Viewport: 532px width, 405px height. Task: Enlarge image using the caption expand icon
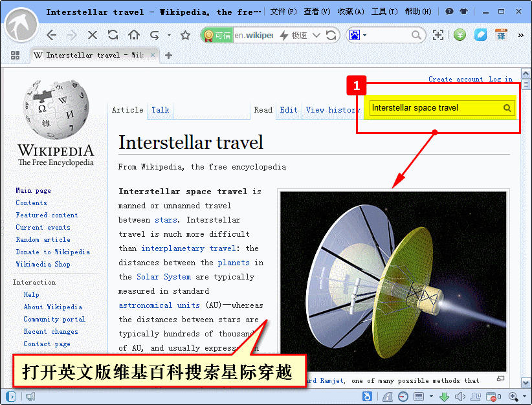500,378
